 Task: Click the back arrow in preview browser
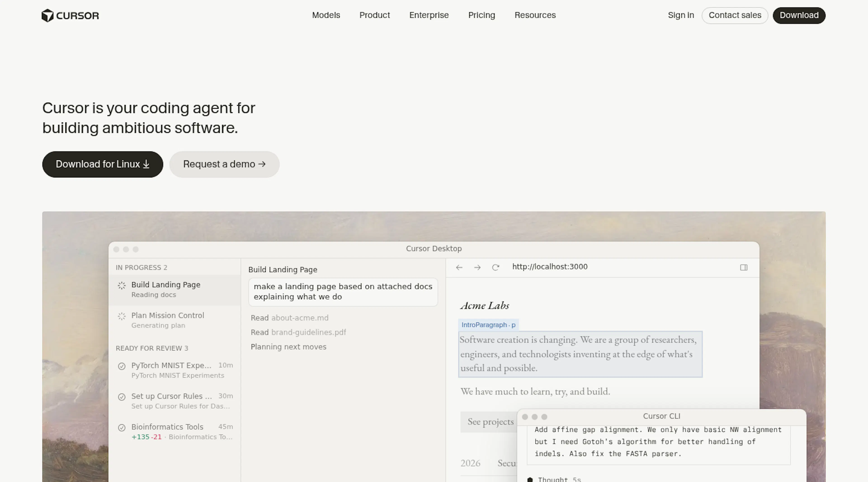(459, 268)
